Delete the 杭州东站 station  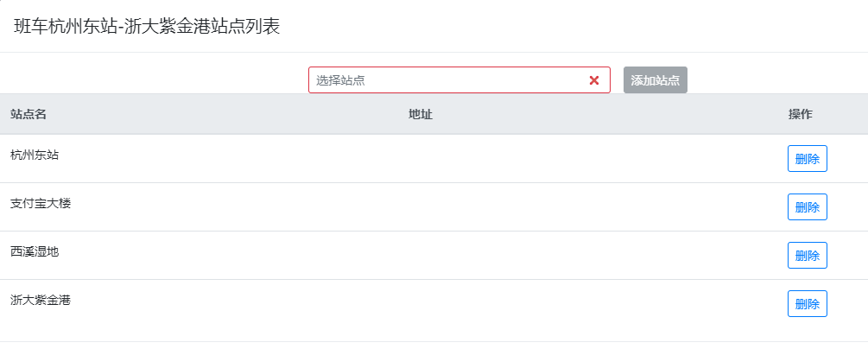(x=807, y=159)
